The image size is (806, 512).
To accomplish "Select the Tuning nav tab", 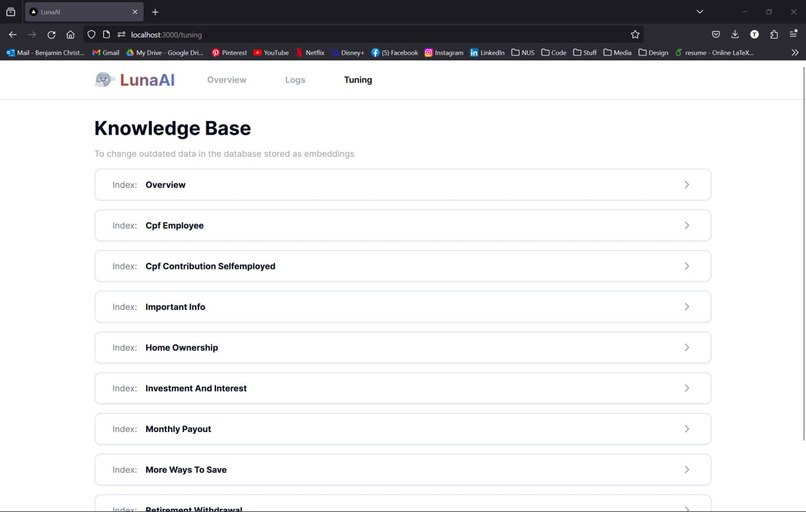I will click(x=358, y=80).
